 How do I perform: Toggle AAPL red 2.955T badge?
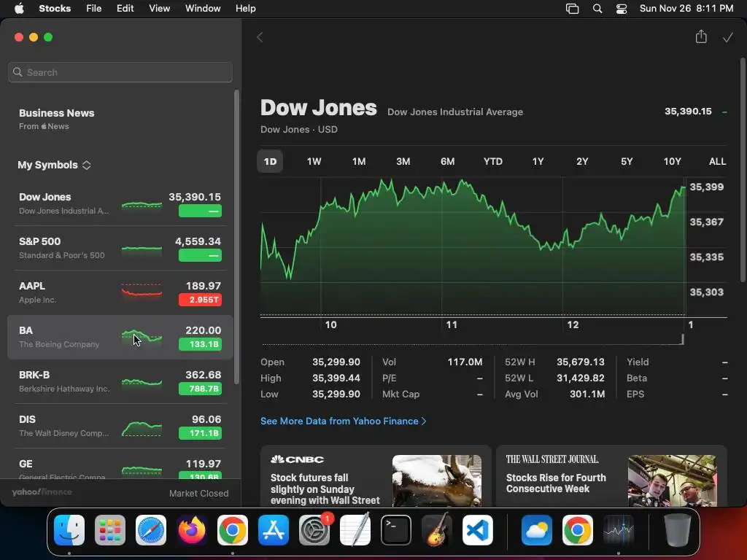click(x=200, y=300)
